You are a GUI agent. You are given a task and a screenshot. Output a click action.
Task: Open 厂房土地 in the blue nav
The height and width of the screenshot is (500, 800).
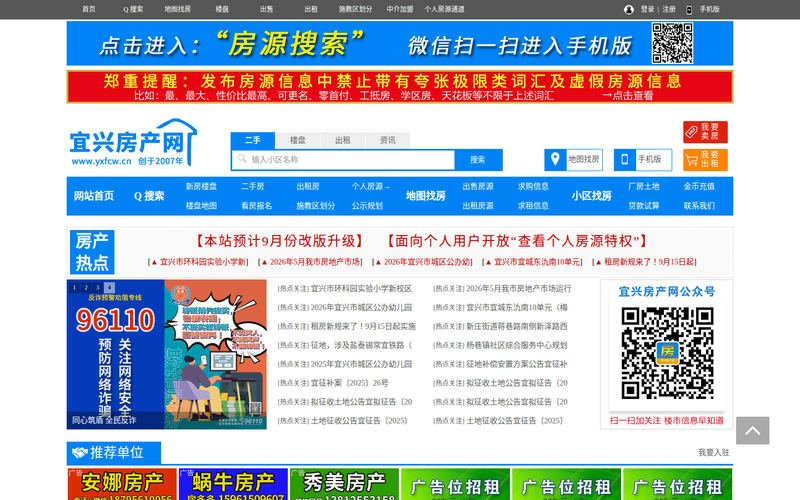click(x=644, y=187)
